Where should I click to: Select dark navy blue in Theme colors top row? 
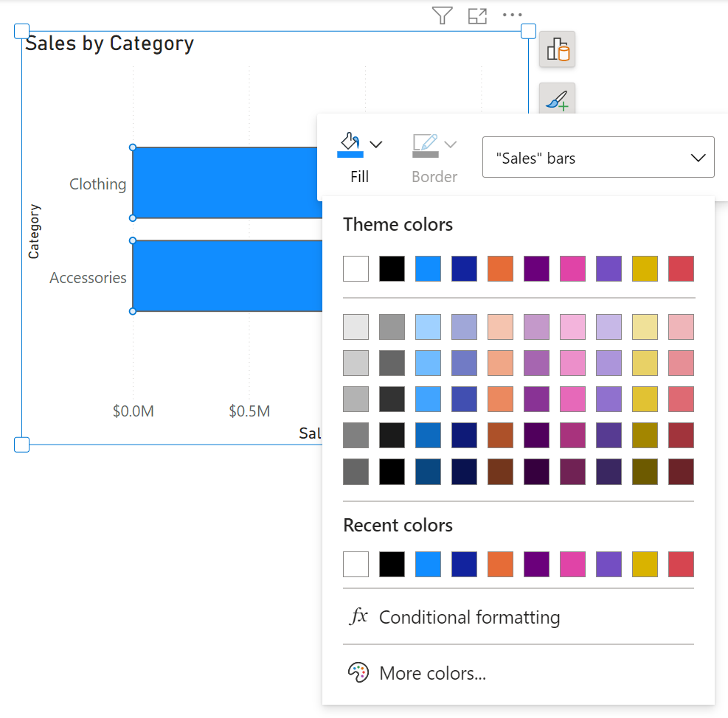pos(464,268)
